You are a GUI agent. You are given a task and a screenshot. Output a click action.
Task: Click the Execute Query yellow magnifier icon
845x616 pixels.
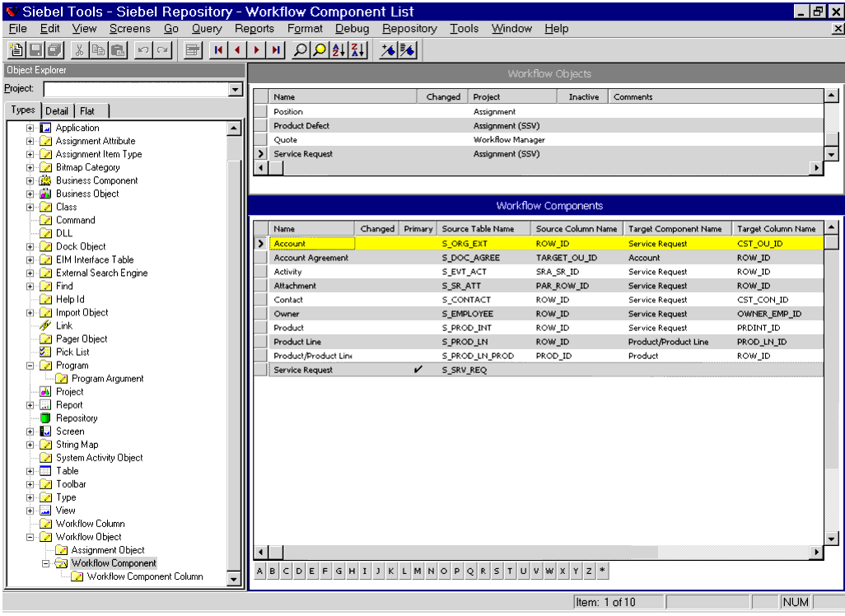tap(320, 50)
